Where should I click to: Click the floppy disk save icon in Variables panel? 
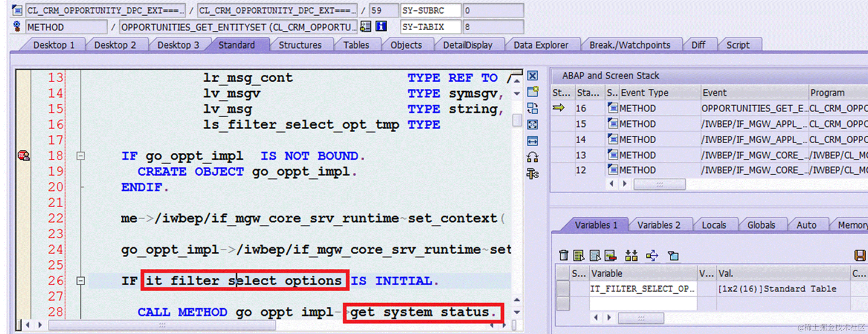860,256
